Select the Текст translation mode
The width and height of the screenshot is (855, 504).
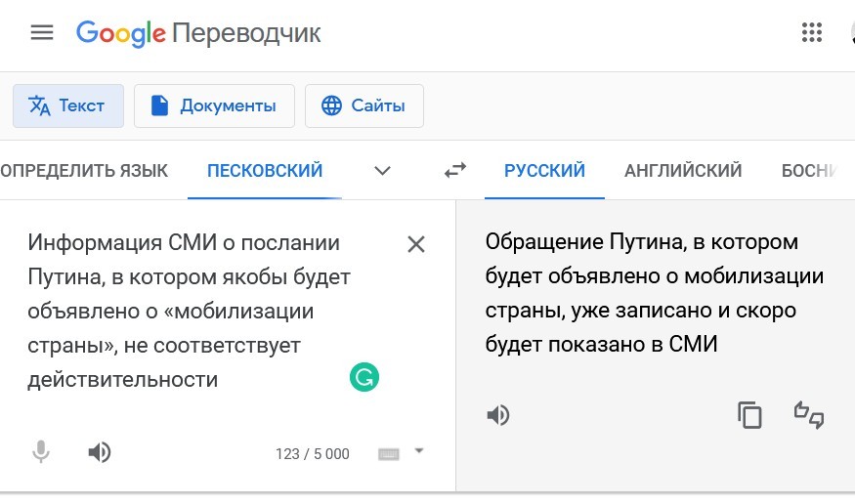pos(68,105)
